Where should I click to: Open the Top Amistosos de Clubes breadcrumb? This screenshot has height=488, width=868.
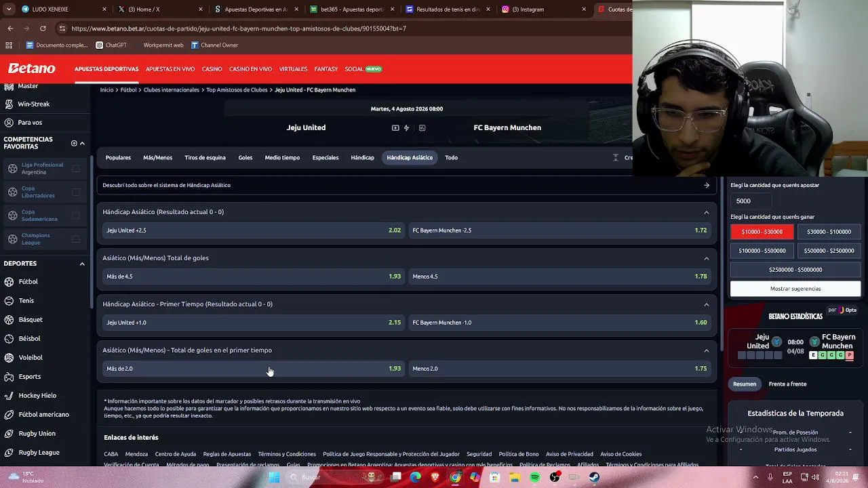(237, 90)
